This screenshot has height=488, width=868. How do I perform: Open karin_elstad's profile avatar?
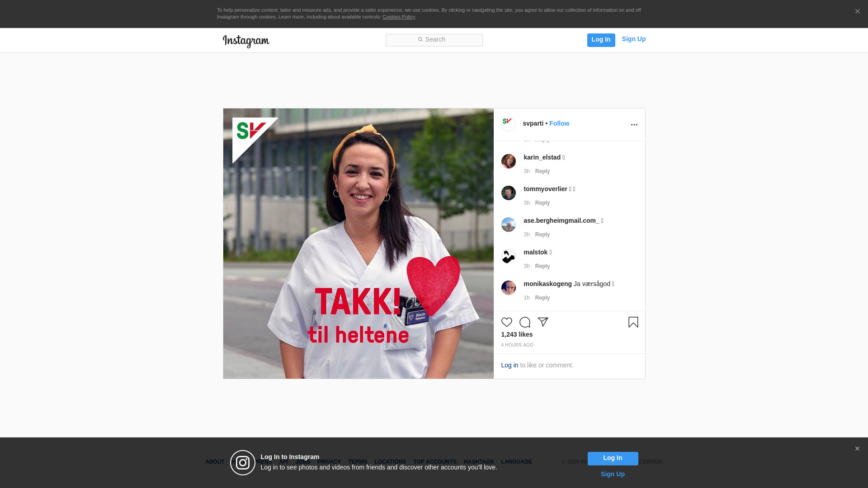point(508,161)
